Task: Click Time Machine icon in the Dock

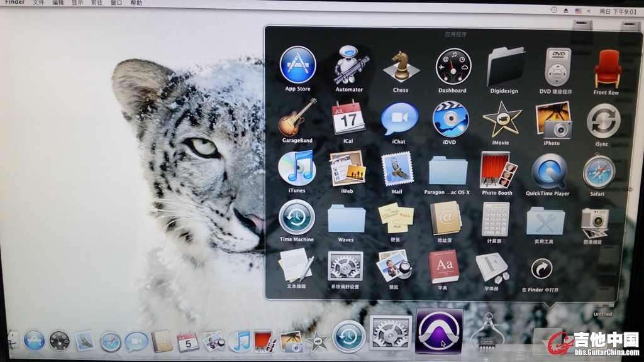Action: 348,337
